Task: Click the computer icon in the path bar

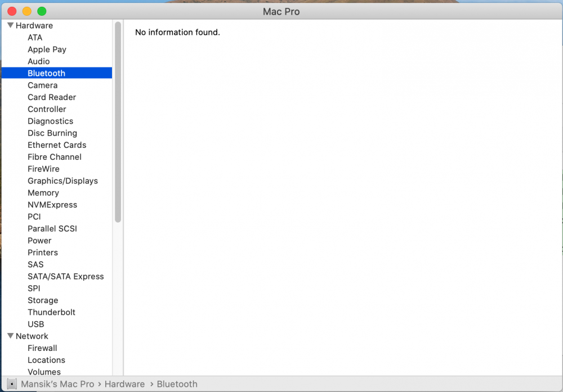Action: coord(12,384)
